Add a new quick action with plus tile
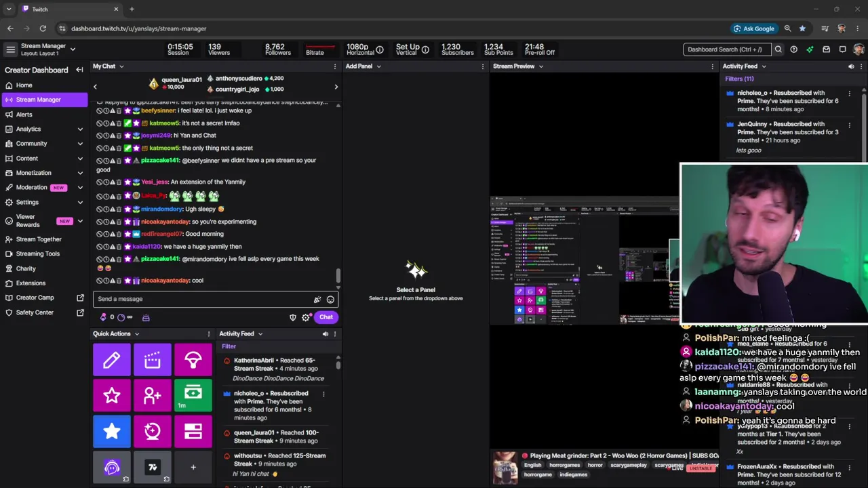The image size is (868, 488). 193,467
